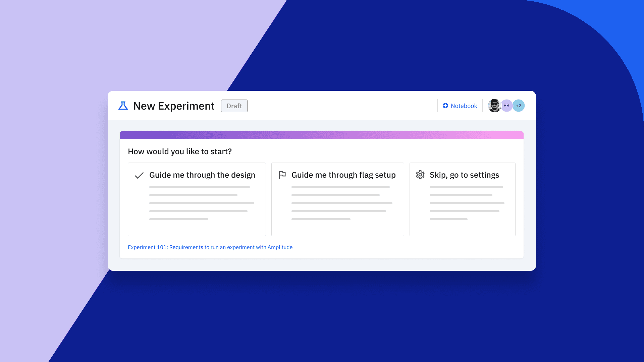Click the gear icon on the Skip card
Viewport: 644px width, 362px height.
(x=420, y=175)
